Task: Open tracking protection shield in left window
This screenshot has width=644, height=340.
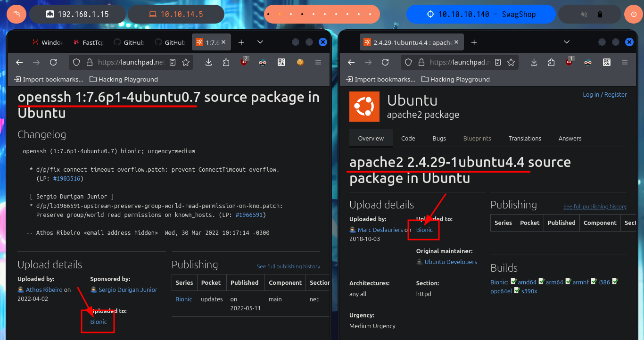Action: pyautogui.click(x=76, y=62)
